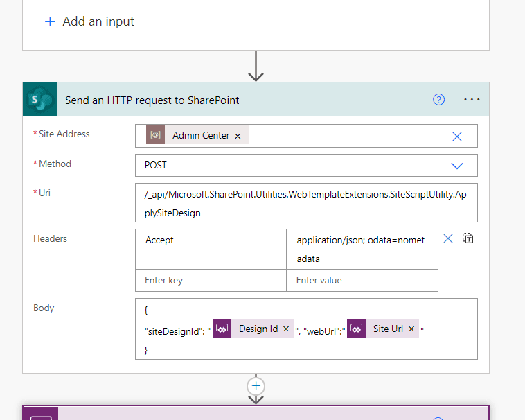Remove the Site Url token

(411, 329)
